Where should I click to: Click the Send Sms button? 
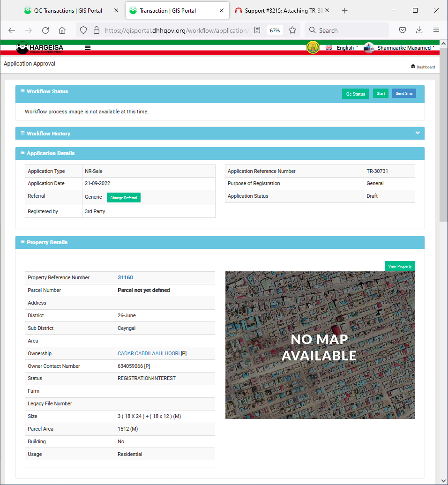point(404,93)
